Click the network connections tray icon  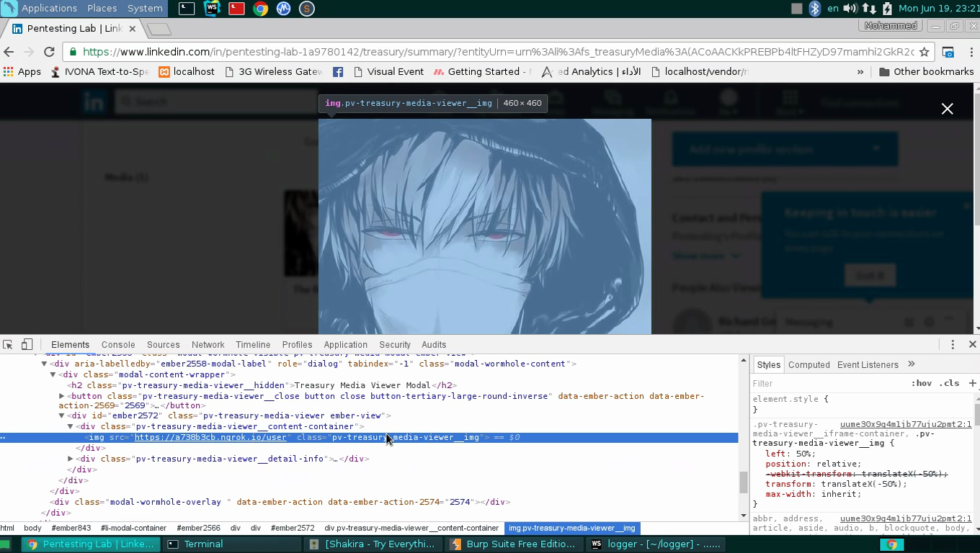(869, 9)
